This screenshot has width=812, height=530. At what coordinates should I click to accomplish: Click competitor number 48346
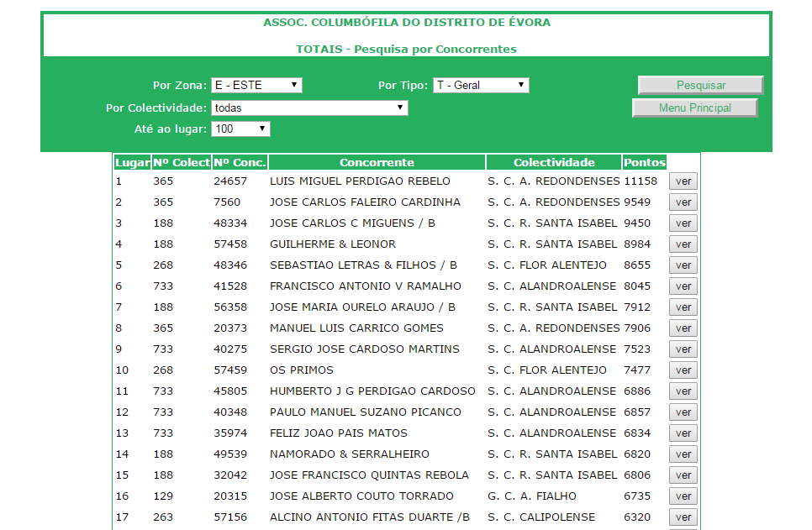click(x=230, y=265)
